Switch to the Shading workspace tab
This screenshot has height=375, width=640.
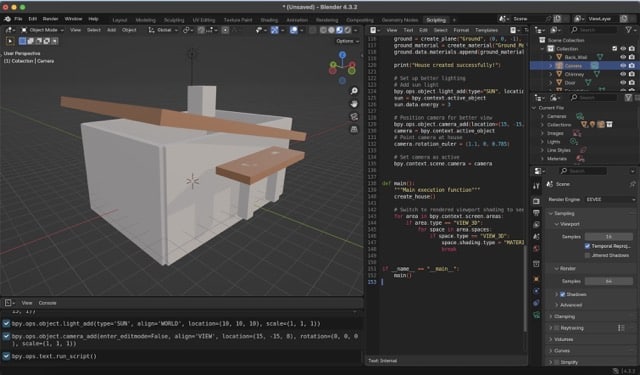click(x=269, y=20)
